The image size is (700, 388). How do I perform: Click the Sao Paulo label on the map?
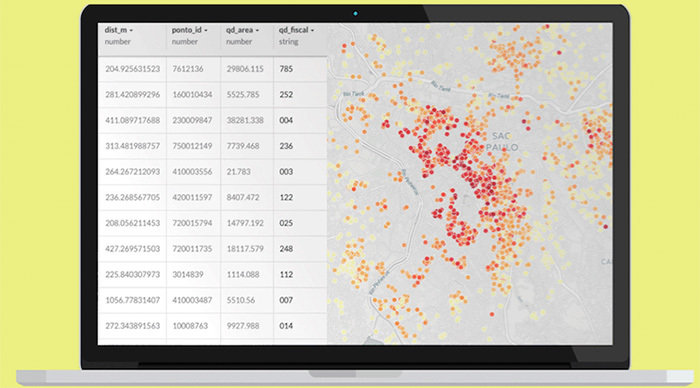(502, 142)
